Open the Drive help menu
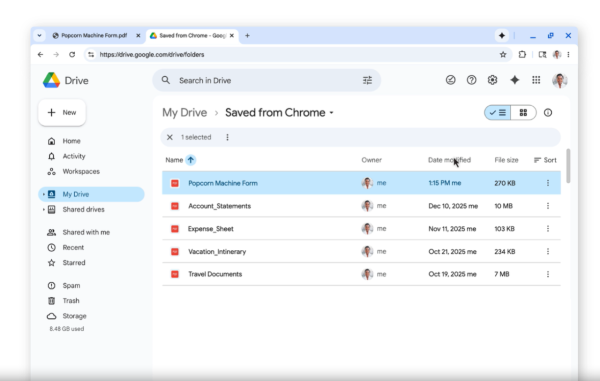The image size is (600, 381). (x=471, y=80)
